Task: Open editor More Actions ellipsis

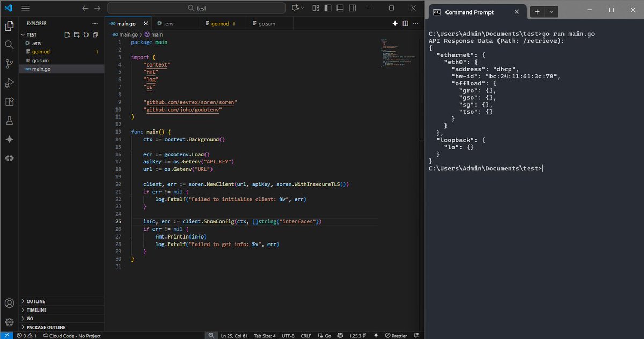Action: coord(416,24)
